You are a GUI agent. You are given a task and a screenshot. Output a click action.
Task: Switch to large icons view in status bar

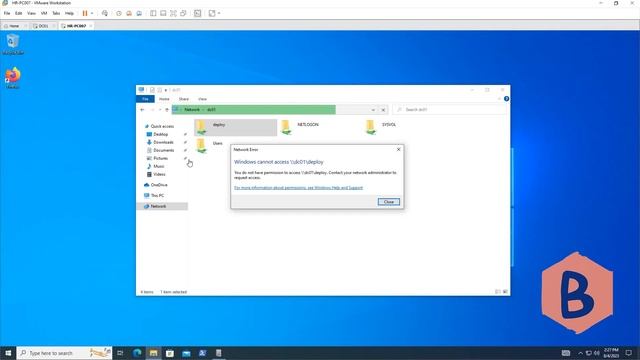(x=505, y=291)
